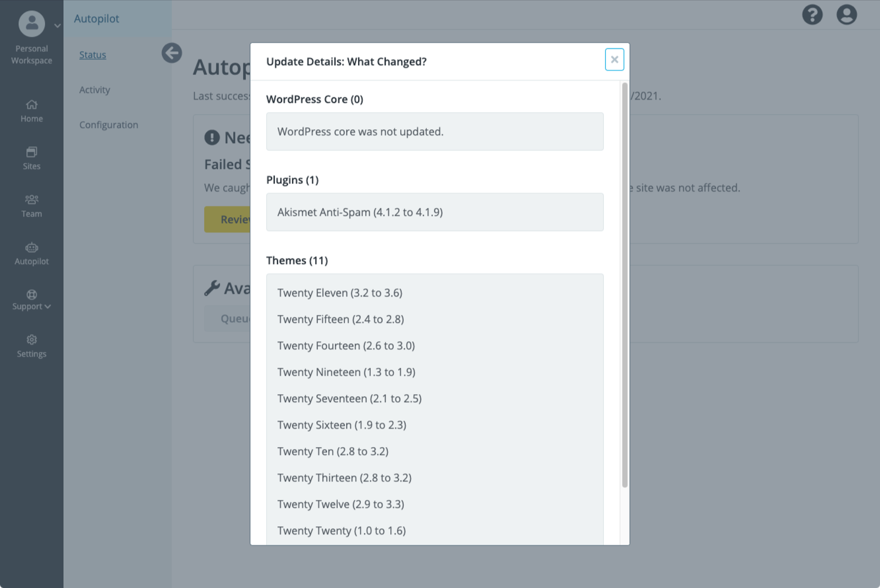Select Status in the Autopilot menu

click(x=92, y=54)
